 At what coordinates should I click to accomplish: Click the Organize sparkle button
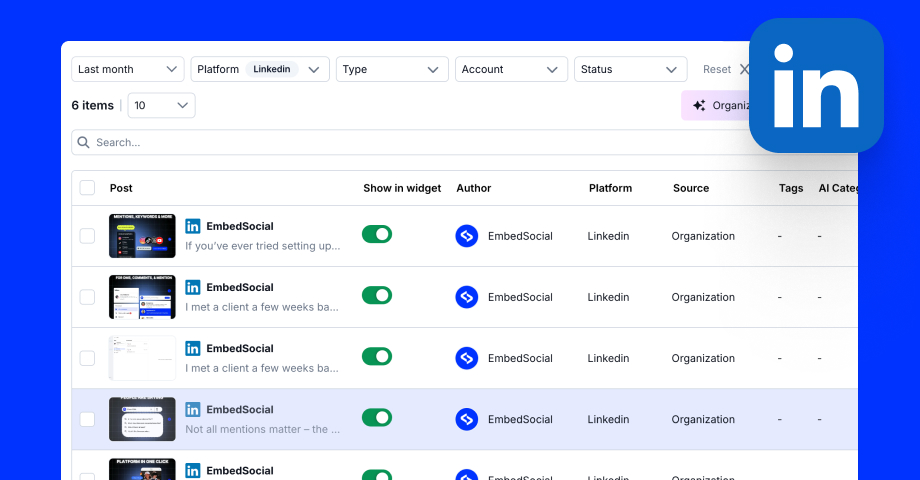717,106
